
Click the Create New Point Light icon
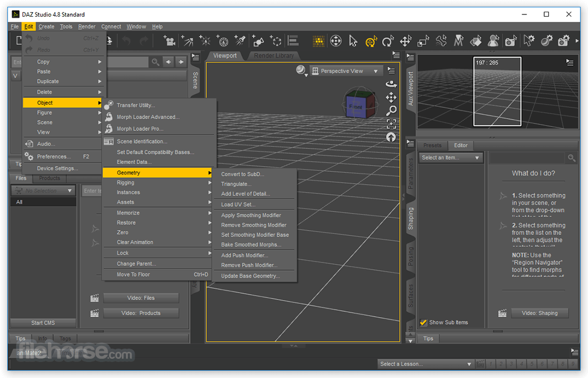coord(205,41)
